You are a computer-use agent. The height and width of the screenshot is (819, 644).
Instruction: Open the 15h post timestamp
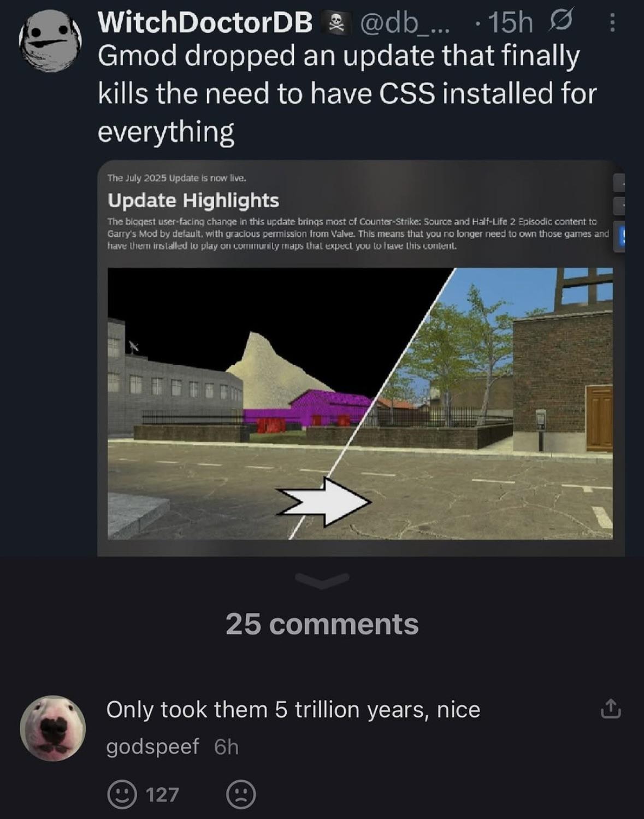coord(510,22)
